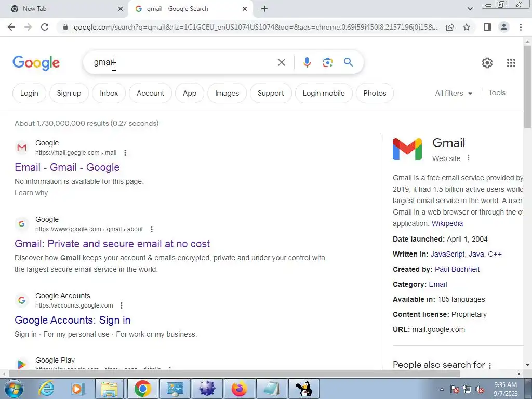
Task: Open more options beside Gmail Web site
Action: [469, 158]
